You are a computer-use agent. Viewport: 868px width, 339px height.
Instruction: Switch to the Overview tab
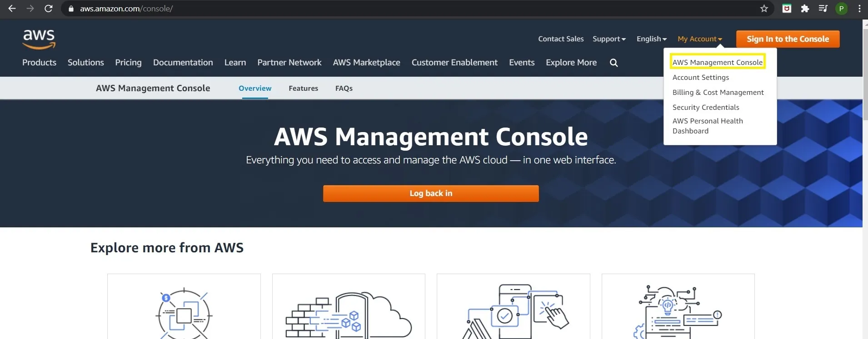coord(255,88)
